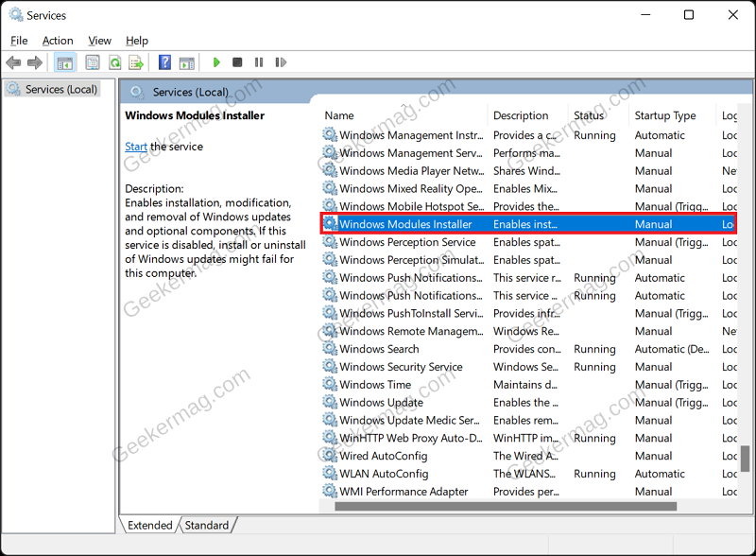The height and width of the screenshot is (556, 756).
Task: Click the 'Provides con...' description cell
Action: click(x=527, y=349)
